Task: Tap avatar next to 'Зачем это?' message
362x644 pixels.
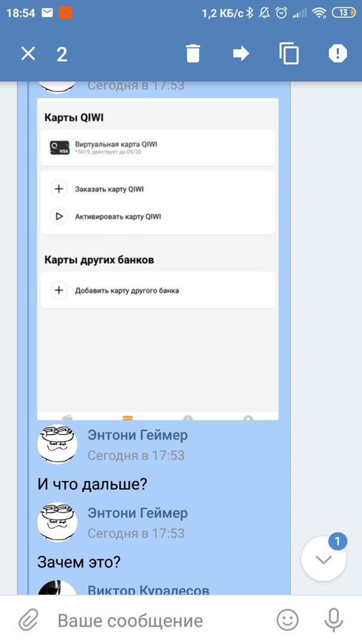Action: coord(57,522)
